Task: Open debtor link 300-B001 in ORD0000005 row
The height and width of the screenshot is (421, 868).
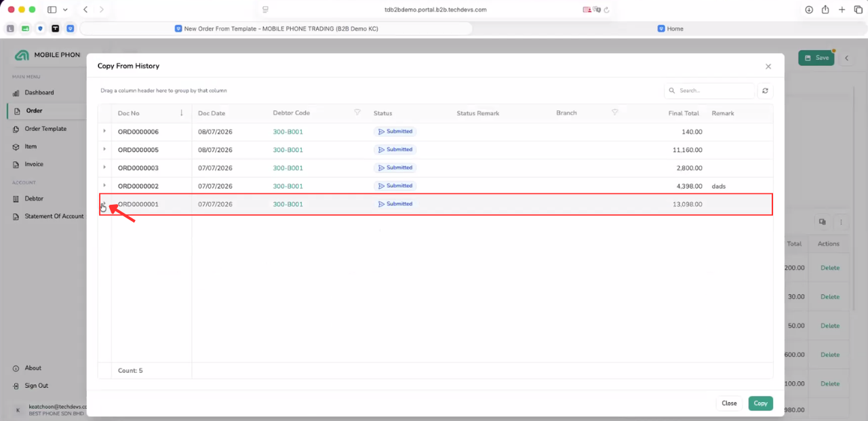Action: 288,150
